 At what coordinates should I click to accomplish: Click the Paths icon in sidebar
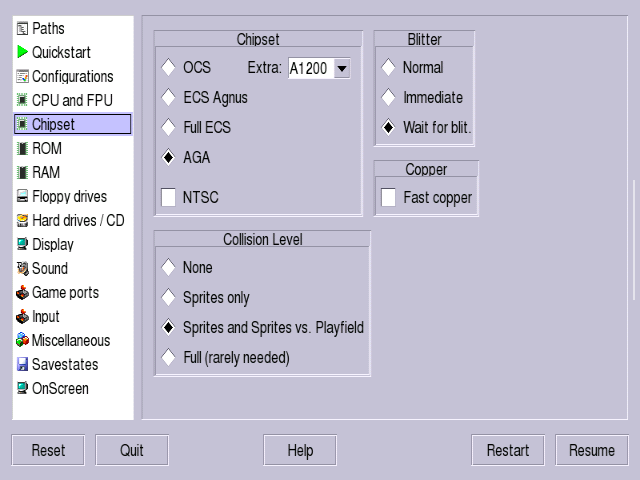tap(22, 29)
